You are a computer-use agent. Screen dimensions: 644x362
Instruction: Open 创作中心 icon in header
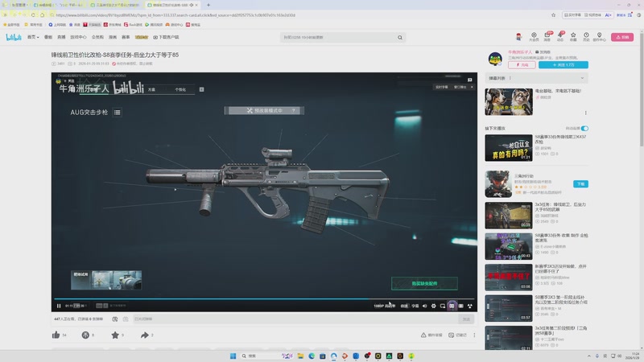[x=599, y=37]
